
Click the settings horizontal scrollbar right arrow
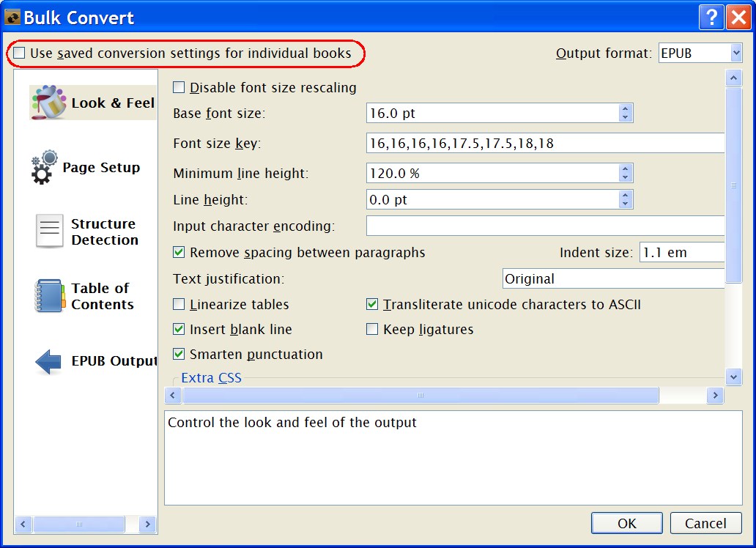pos(715,396)
